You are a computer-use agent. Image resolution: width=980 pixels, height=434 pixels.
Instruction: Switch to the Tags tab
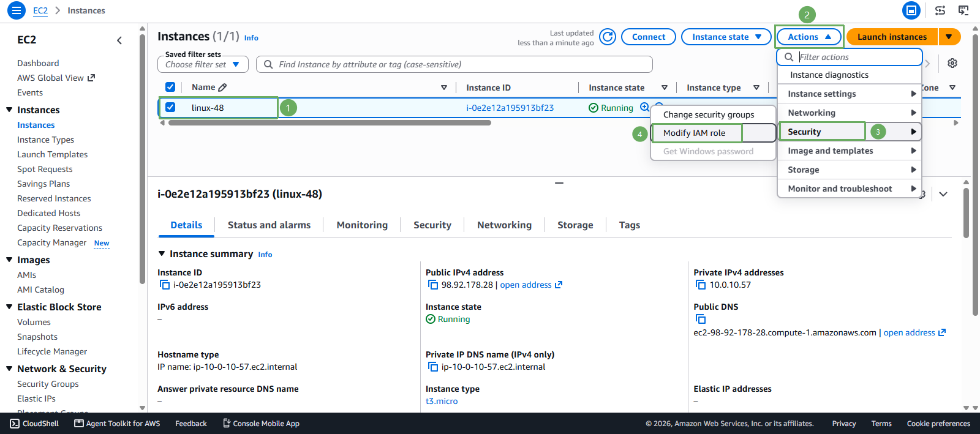click(x=629, y=225)
